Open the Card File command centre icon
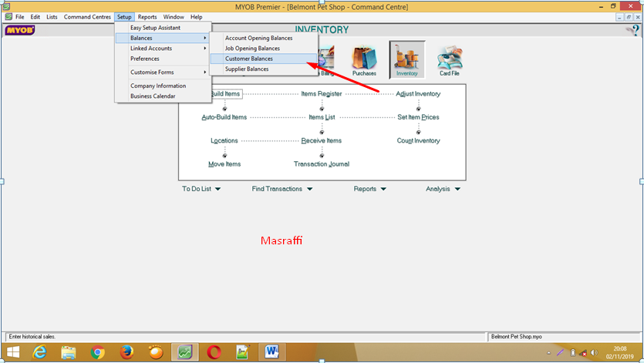644x363 pixels. point(450,60)
